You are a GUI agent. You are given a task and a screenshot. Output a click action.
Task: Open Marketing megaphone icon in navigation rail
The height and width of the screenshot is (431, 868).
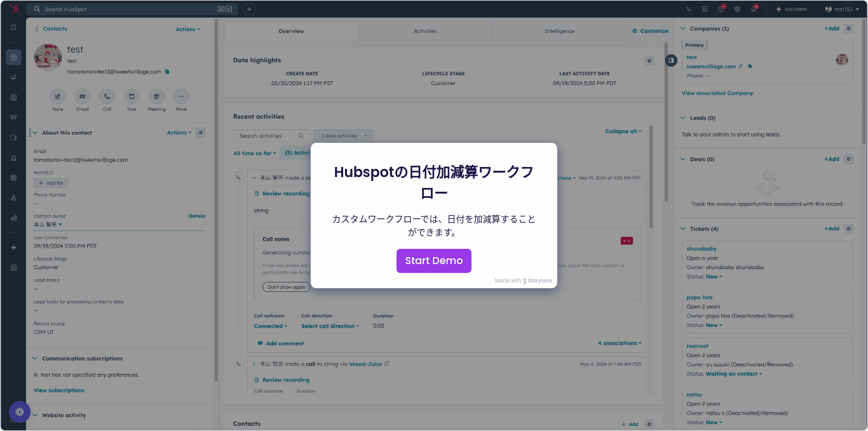tap(13, 77)
